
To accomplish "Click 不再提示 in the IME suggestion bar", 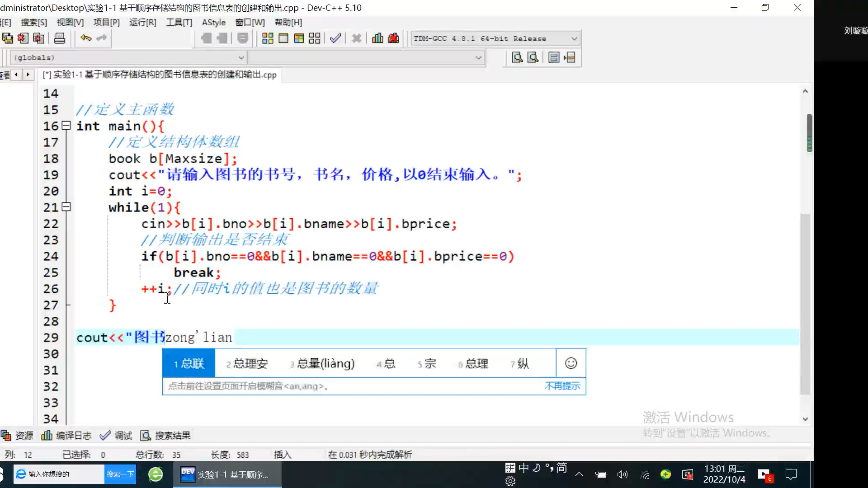I will [562, 386].
